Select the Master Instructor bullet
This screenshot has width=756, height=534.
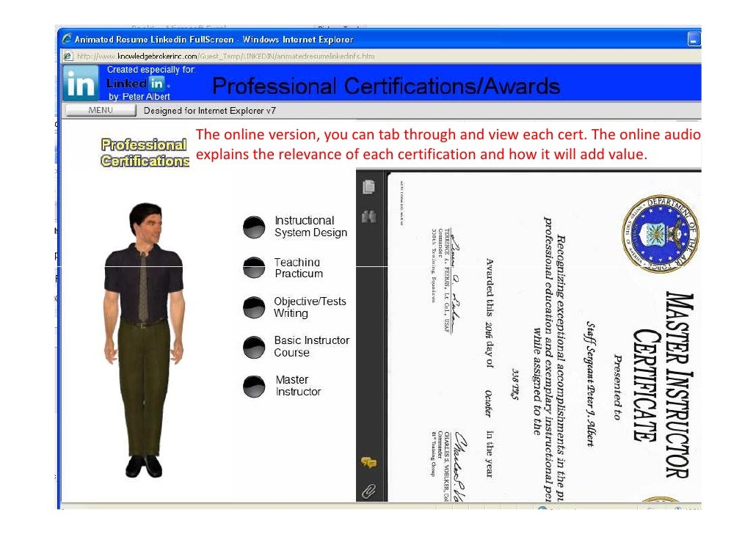pyautogui.click(x=254, y=387)
